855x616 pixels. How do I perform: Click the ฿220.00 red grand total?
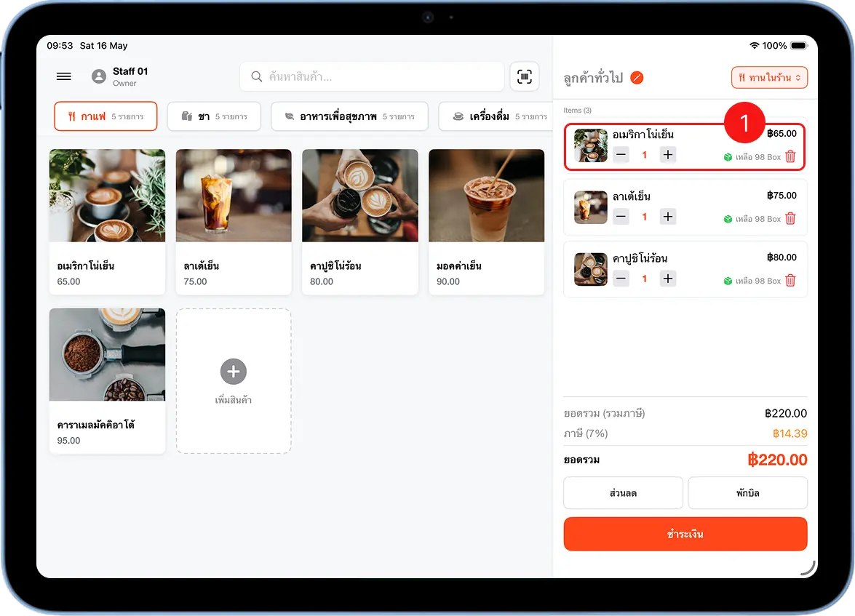pos(777,460)
